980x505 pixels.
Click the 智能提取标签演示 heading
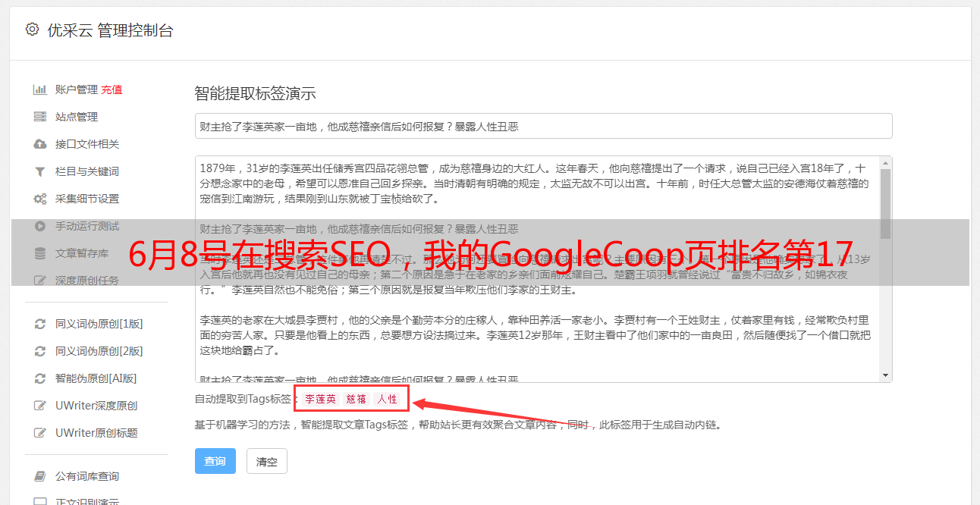click(255, 94)
